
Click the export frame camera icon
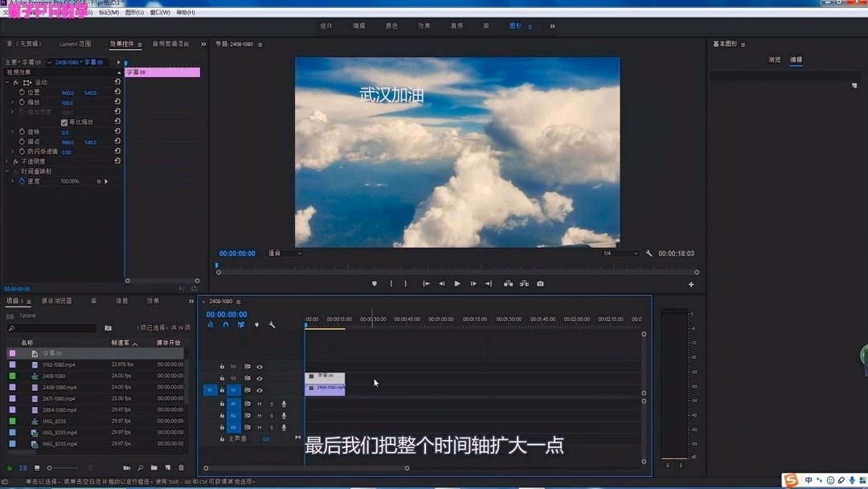[x=541, y=283]
